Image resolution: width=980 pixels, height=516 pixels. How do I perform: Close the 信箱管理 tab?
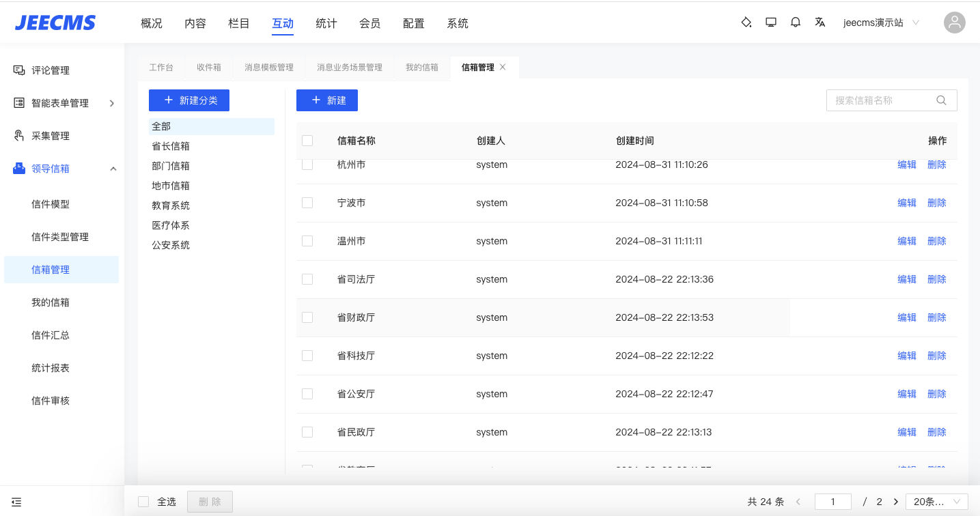coord(503,67)
